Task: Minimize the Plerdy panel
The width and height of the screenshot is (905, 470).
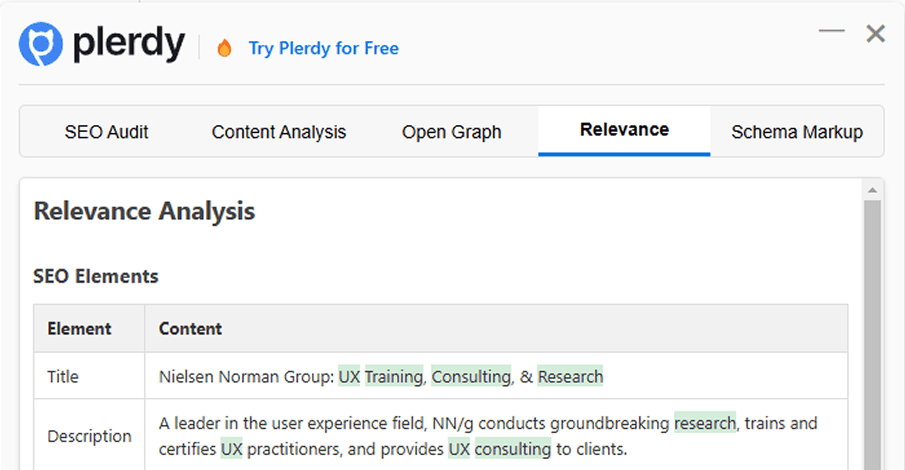Action: (x=831, y=32)
